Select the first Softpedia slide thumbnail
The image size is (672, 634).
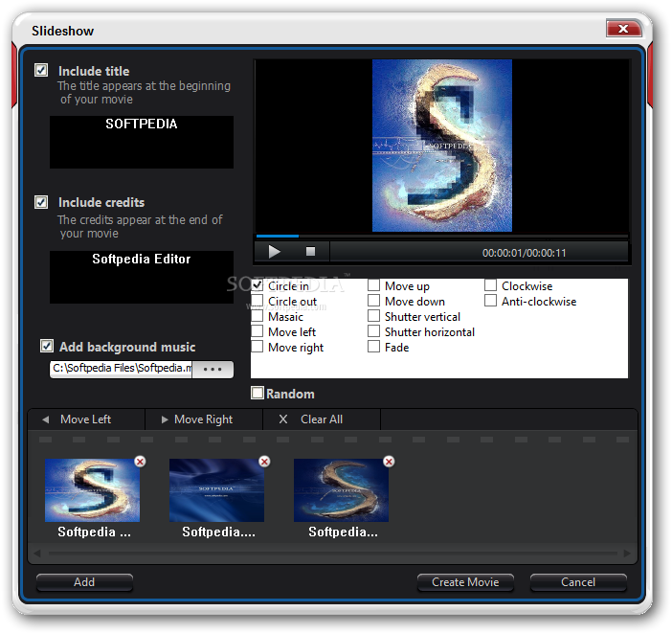pyautogui.click(x=93, y=490)
